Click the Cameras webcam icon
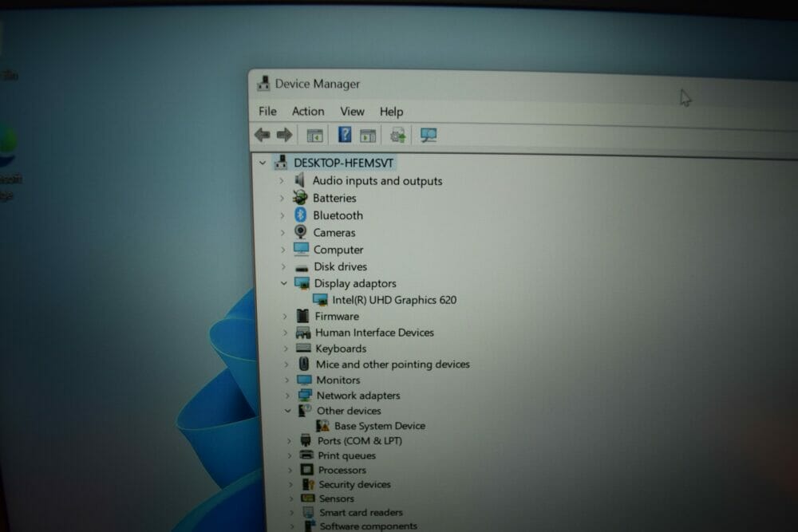The width and height of the screenshot is (798, 532). 301,232
